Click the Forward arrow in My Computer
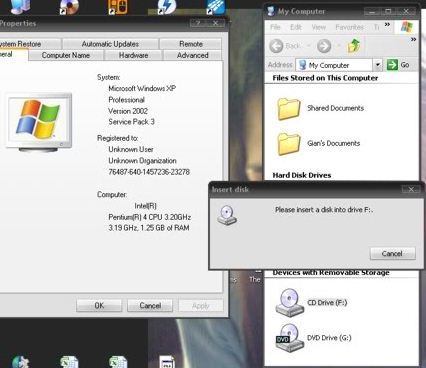 [324, 46]
